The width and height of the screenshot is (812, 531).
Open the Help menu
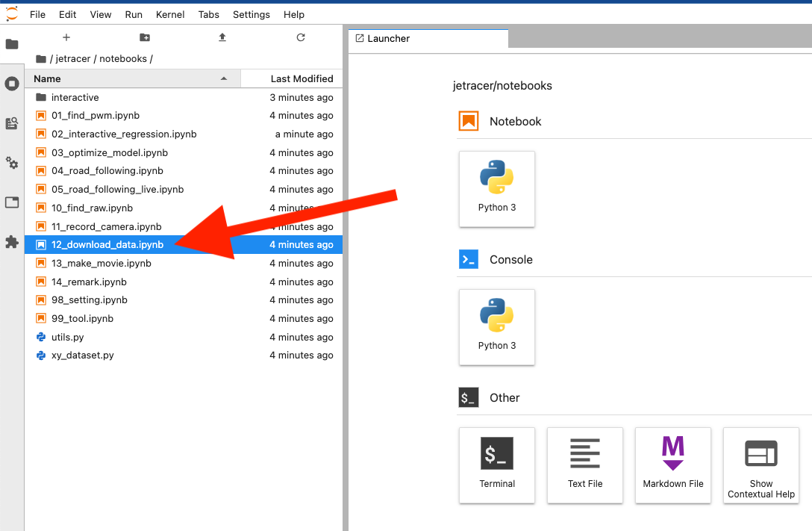(x=293, y=14)
